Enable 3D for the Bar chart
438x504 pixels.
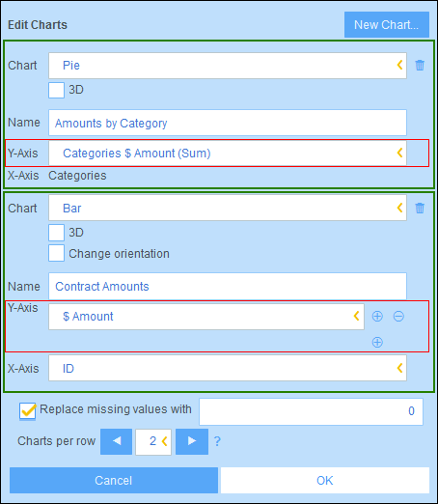(56, 233)
